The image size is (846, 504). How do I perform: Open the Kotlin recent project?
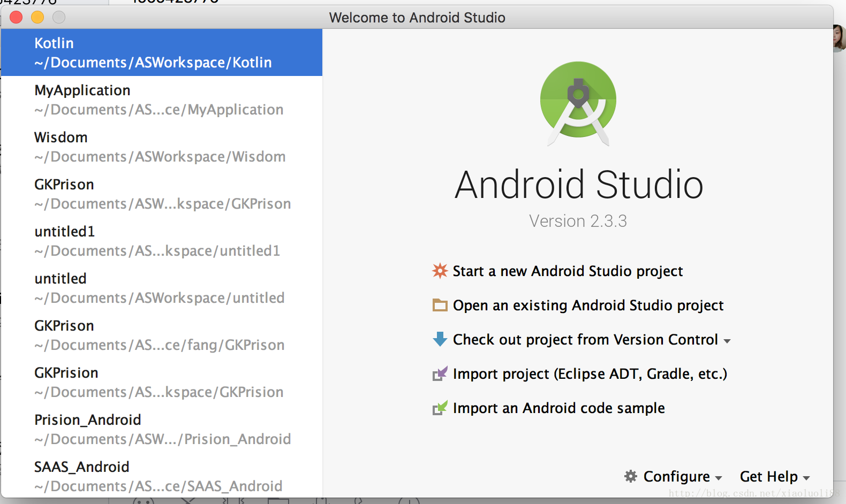pos(161,52)
